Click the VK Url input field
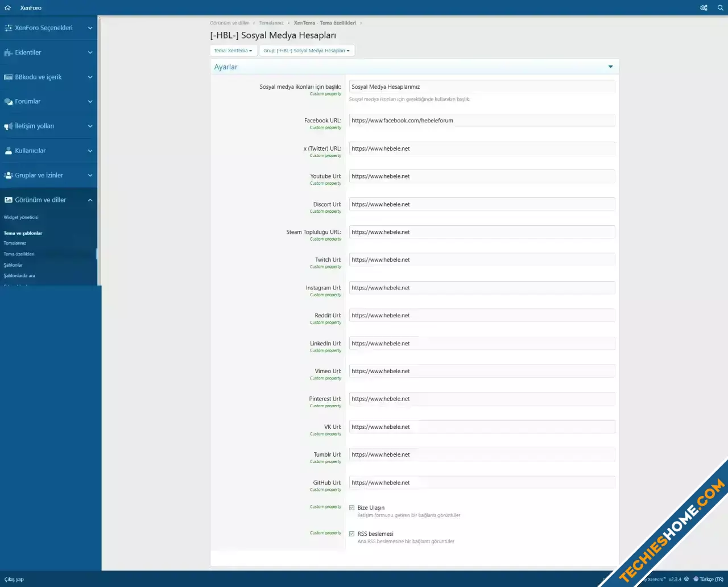This screenshot has width=728, height=587. point(482,427)
